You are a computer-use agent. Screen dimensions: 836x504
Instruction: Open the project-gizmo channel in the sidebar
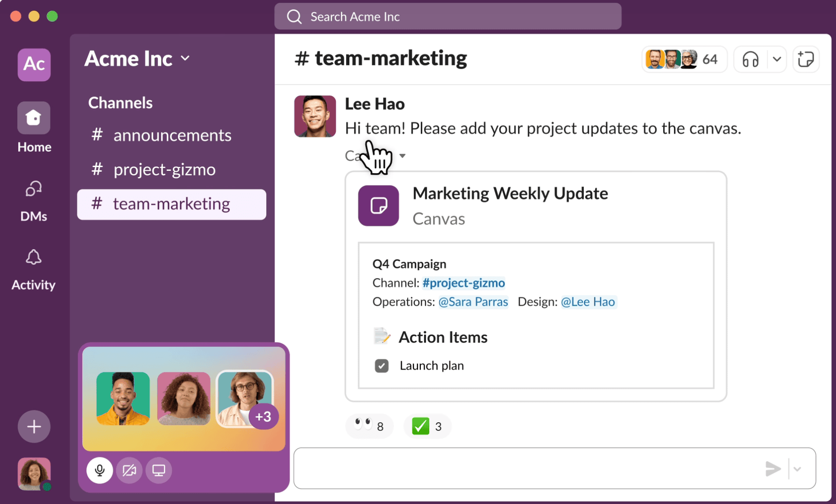[164, 169]
